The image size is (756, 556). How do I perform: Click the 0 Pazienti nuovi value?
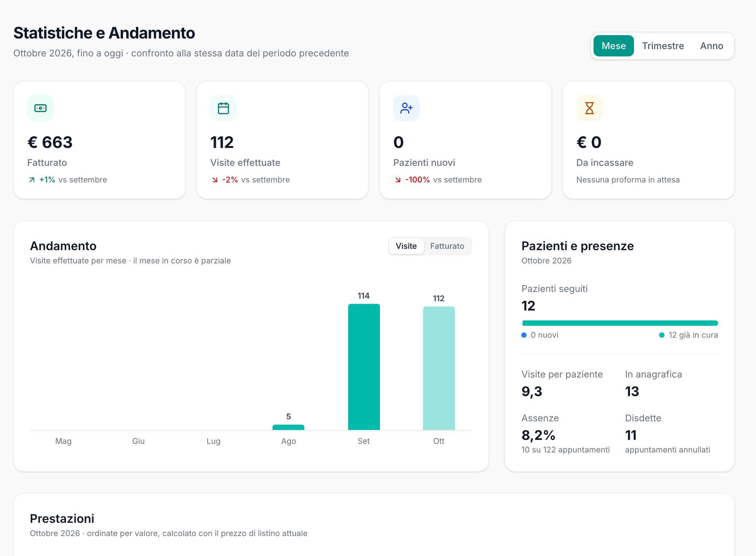399,142
